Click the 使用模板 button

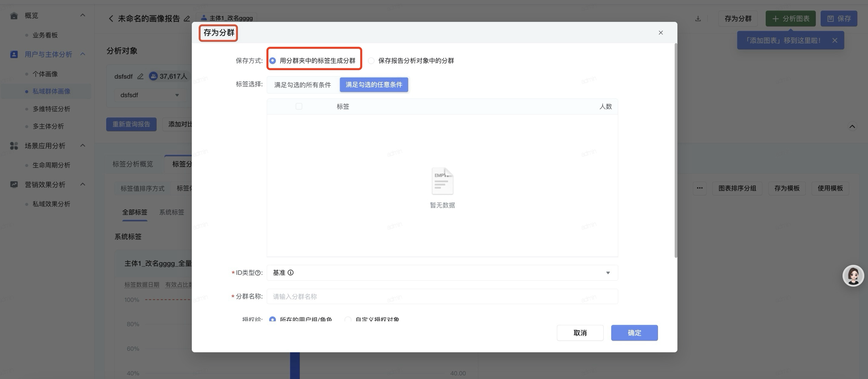pyautogui.click(x=830, y=188)
